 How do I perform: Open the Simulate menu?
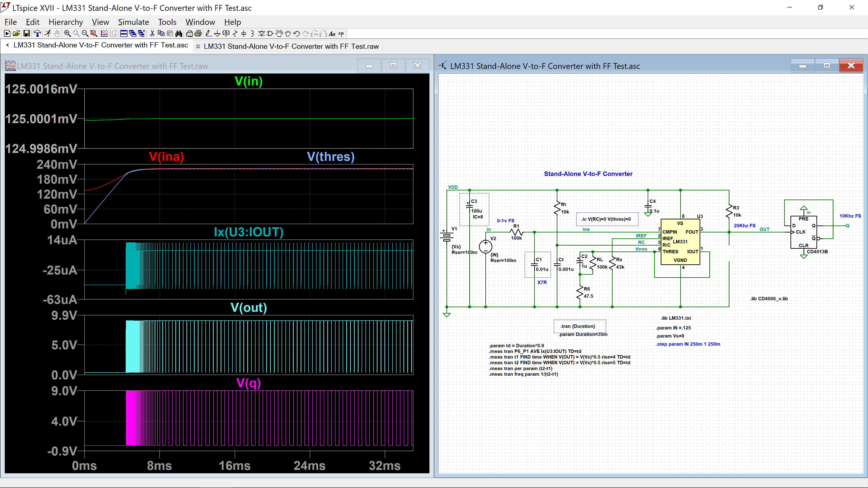click(x=133, y=22)
